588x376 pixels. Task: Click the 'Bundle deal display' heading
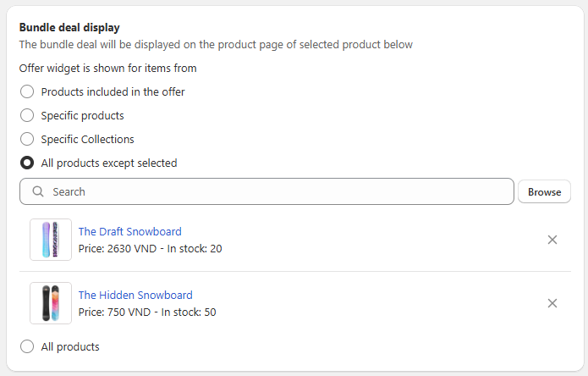tap(69, 28)
